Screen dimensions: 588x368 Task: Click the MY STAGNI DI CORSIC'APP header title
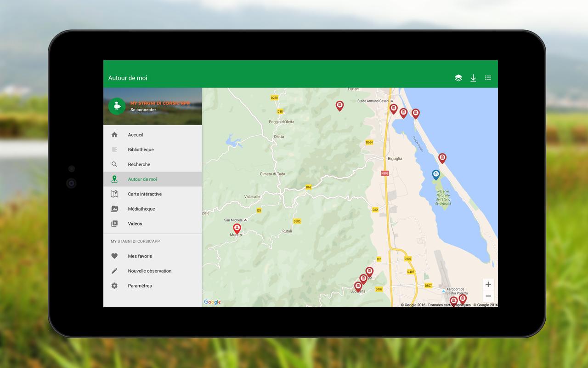[x=160, y=103]
